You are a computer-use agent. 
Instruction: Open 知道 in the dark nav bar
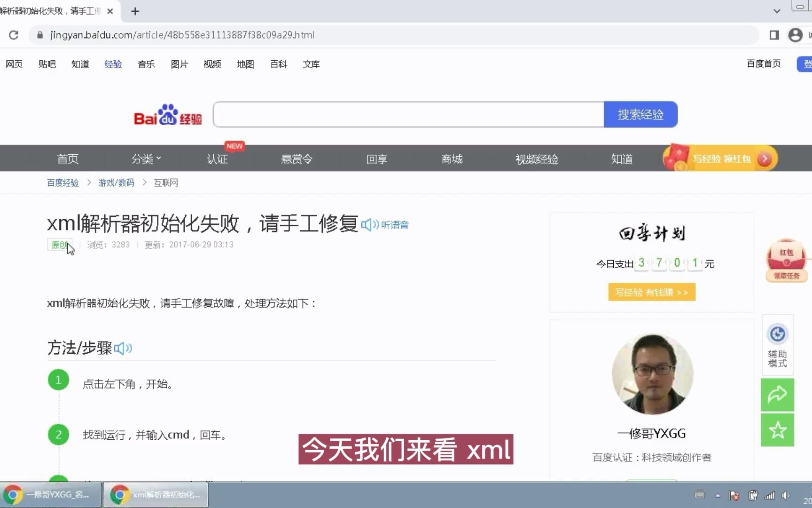point(621,159)
